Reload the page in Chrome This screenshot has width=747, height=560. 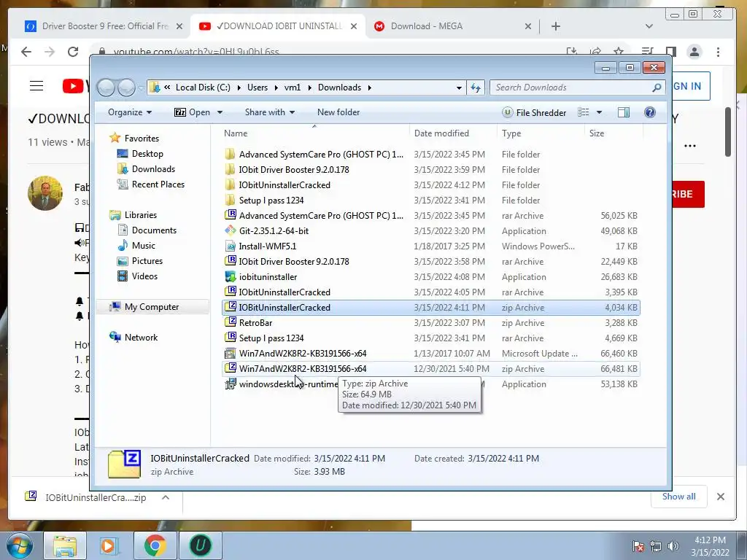click(x=72, y=52)
